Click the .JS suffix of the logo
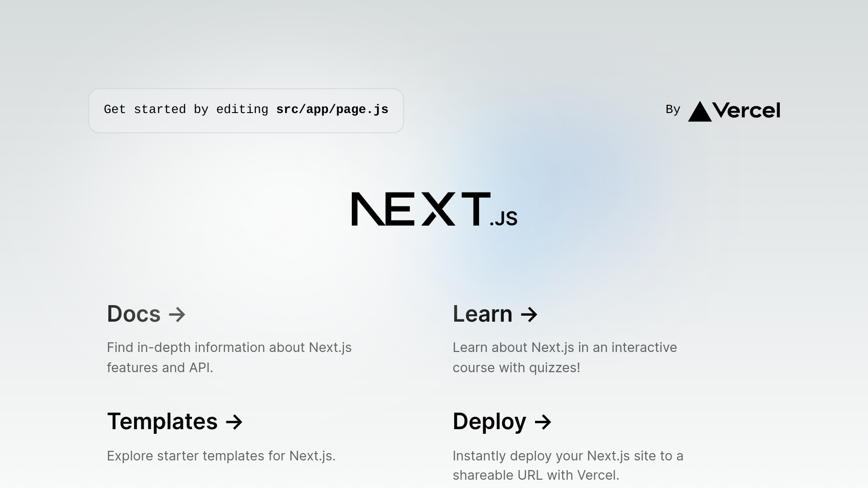868x488 pixels. click(504, 219)
